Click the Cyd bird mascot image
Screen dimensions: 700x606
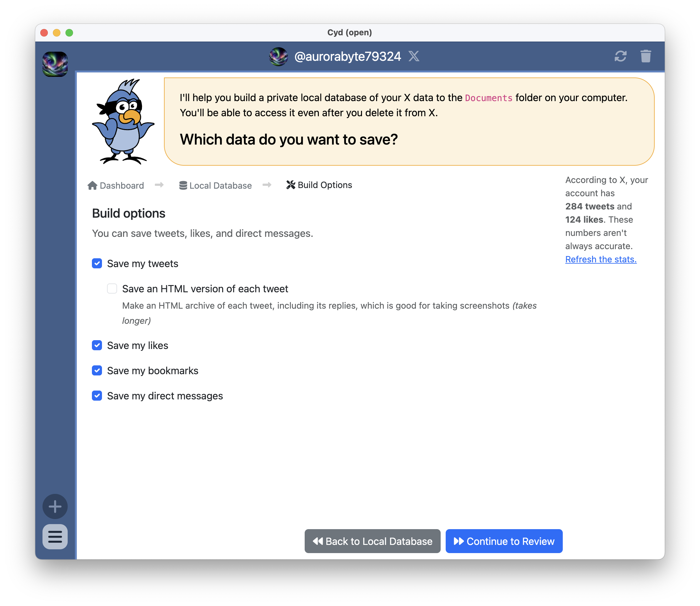(x=123, y=122)
